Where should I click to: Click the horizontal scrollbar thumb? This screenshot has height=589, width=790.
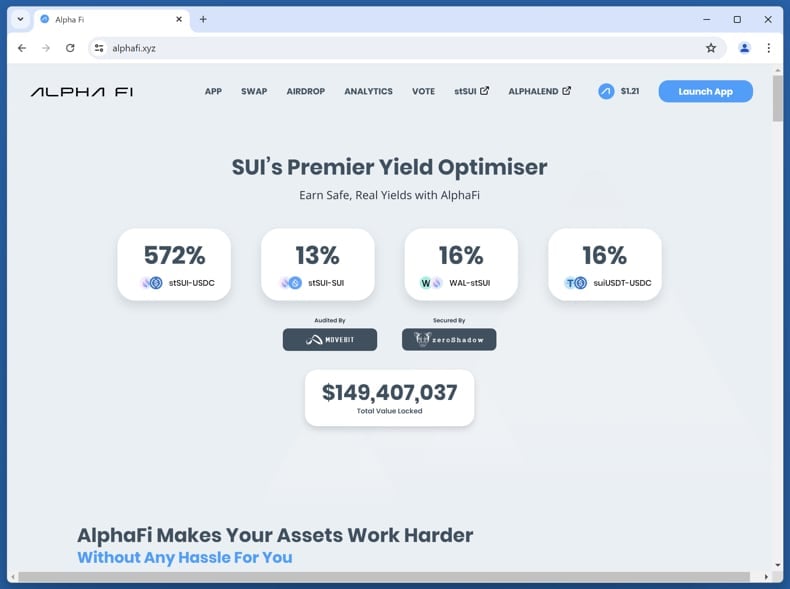coord(384,577)
